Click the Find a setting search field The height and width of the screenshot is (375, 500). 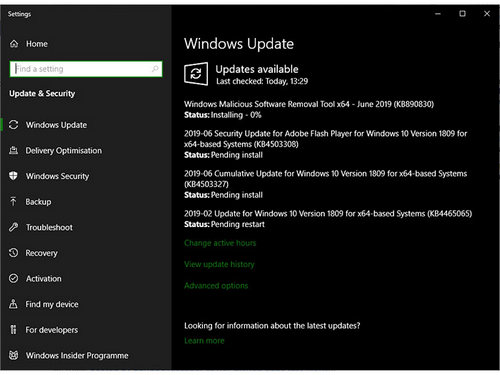[86, 69]
